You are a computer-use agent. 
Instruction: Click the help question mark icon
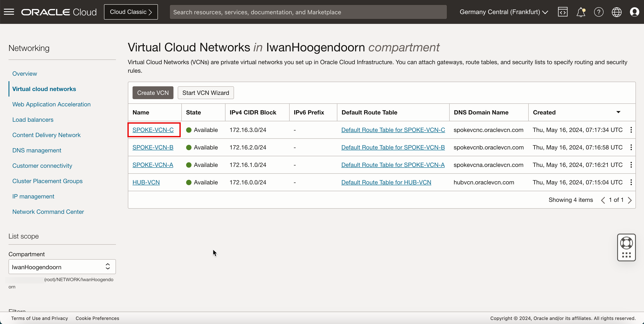point(599,12)
